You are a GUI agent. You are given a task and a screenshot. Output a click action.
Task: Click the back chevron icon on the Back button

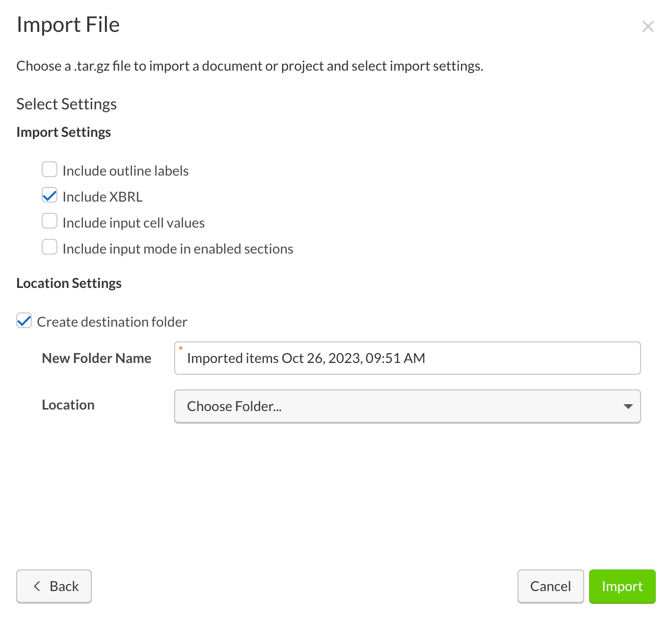click(37, 586)
